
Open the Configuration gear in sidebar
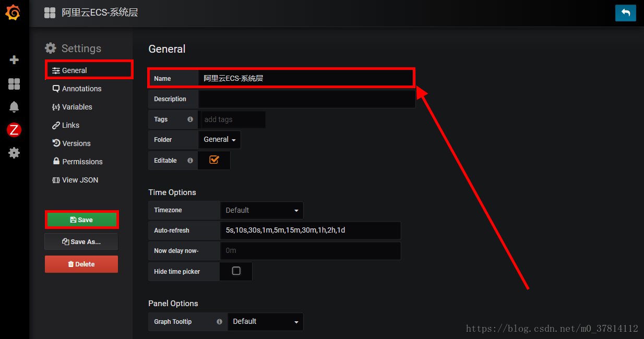point(14,153)
